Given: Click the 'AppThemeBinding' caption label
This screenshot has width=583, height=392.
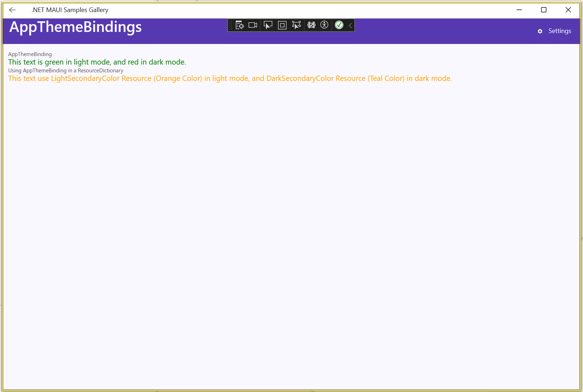Looking at the screenshot, I should coord(30,54).
